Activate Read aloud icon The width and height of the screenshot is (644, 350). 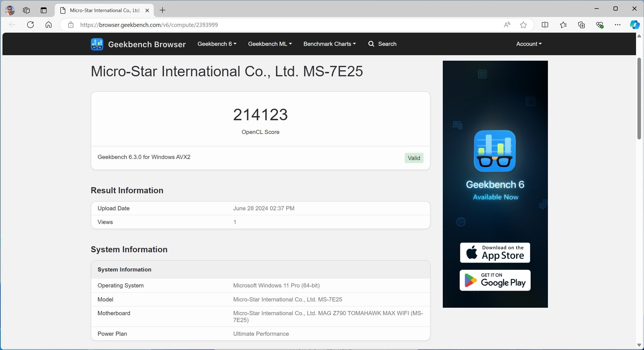pos(507,25)
